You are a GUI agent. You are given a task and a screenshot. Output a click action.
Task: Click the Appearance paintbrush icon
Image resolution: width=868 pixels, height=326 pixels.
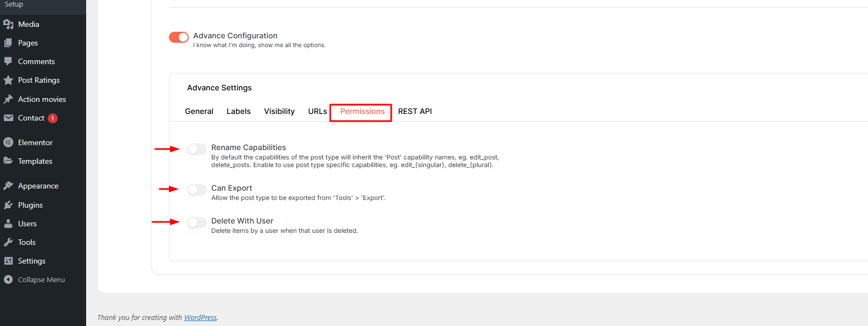8,186
